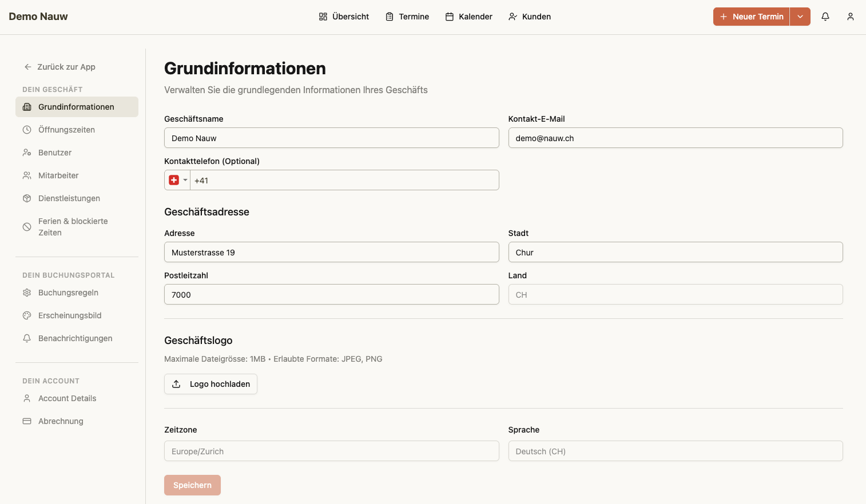Open Account Details in the sidebar
The height and width of the screenshot is (504, 866).
77,398
